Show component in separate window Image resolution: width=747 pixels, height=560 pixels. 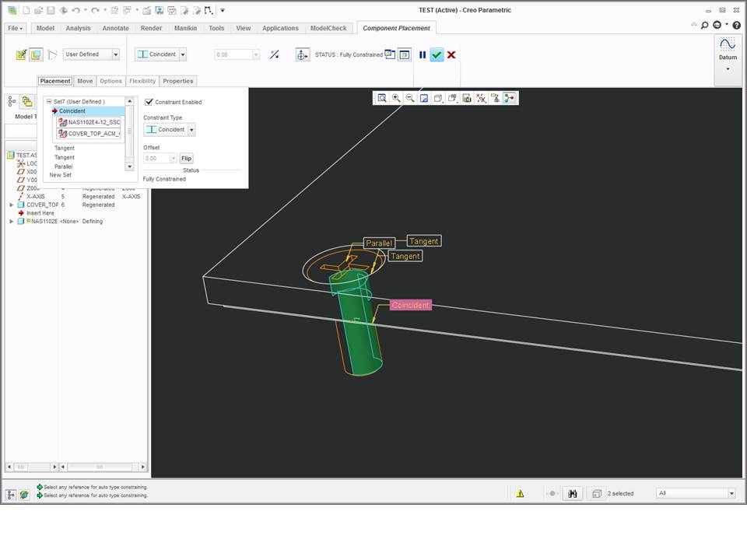click(x=390, y=54)
